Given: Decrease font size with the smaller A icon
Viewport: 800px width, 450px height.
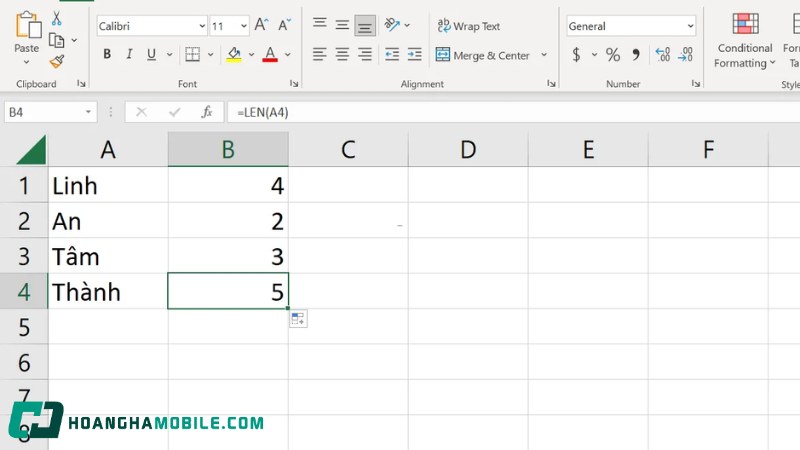Looking at the screenshot, I should pos(284,24).
